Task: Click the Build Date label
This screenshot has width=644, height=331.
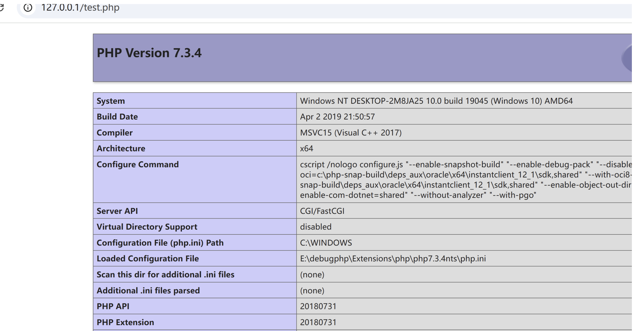Action: tap(117, 117)
